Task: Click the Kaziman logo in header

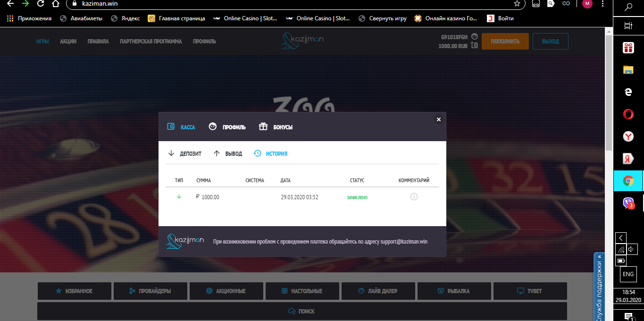Action: 302,41
